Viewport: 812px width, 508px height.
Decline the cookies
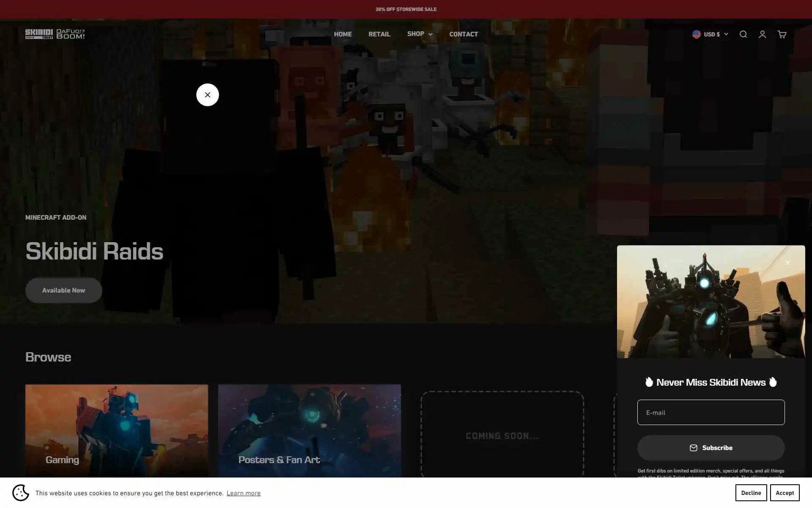751,493
